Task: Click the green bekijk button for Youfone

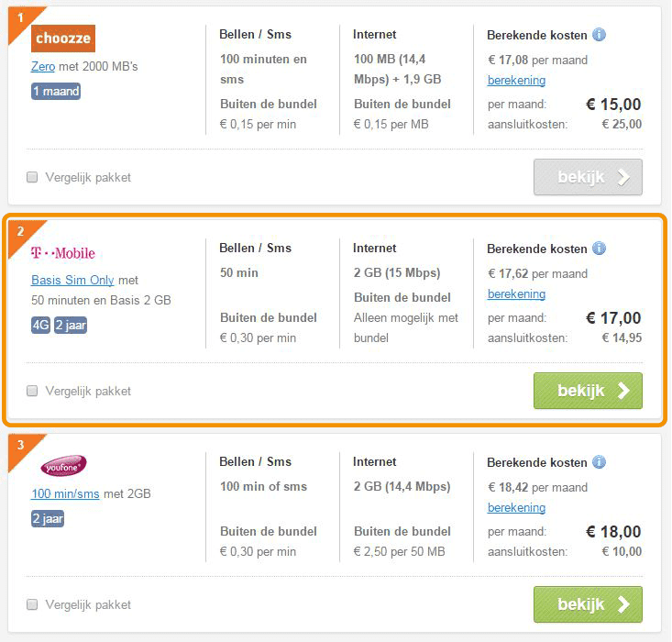Action: (588, 604)
